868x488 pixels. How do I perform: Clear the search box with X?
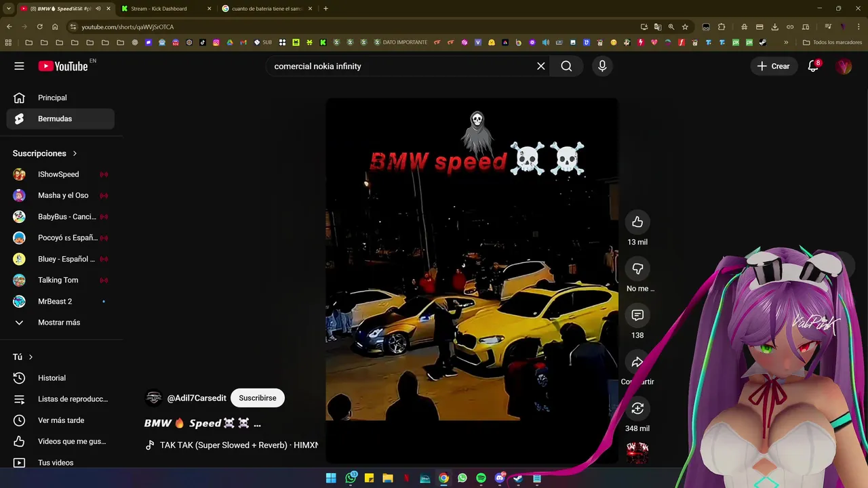(541, 66)
